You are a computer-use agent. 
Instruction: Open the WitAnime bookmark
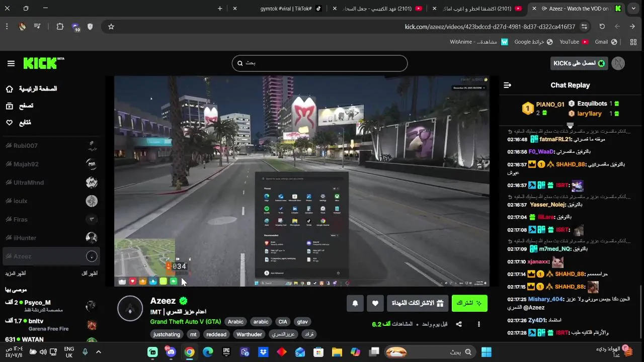(x=479, y=42)
